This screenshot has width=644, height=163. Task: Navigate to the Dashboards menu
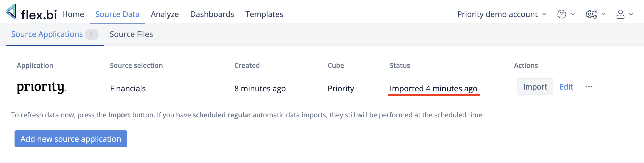coord(212,14)
